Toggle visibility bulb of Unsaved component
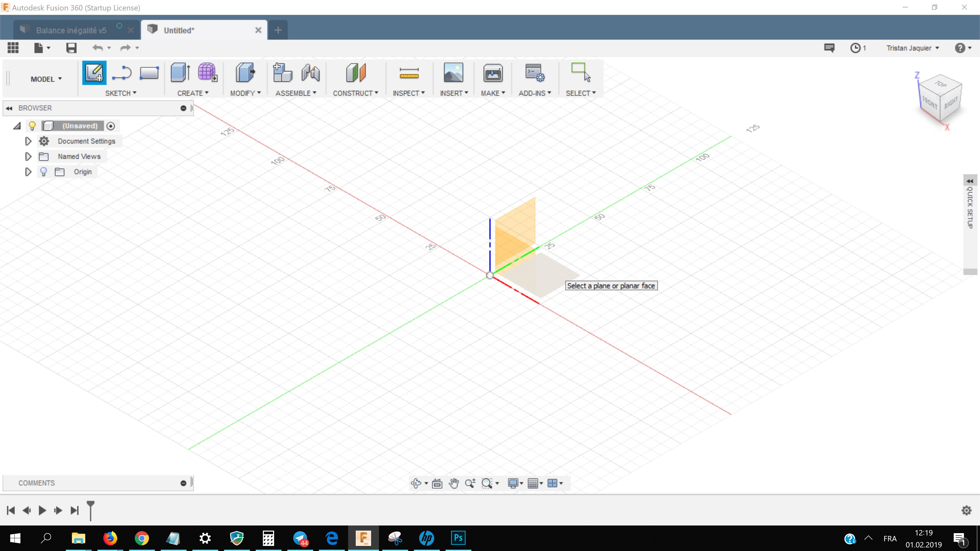The image size is (980, 551). [32, 126]
